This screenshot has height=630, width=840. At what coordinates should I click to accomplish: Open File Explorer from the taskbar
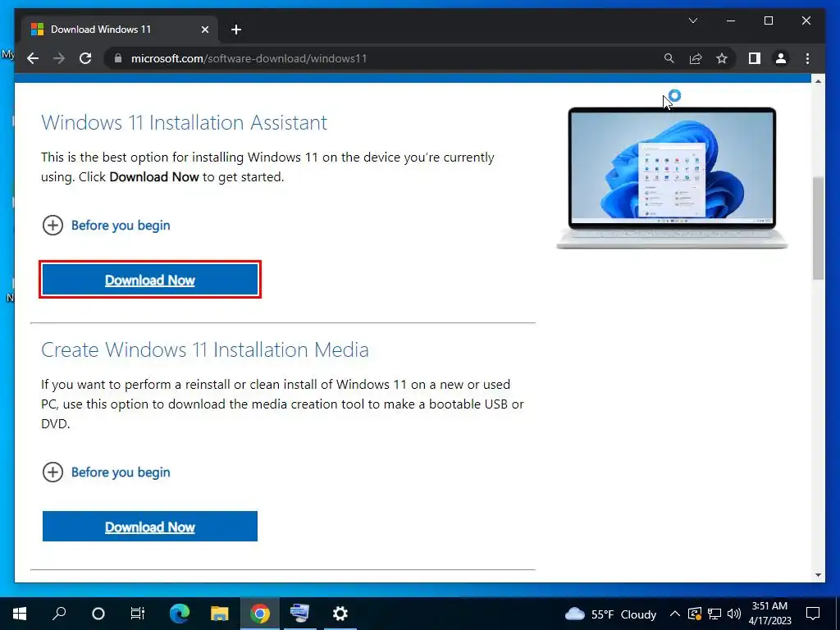tap(220, 614)
